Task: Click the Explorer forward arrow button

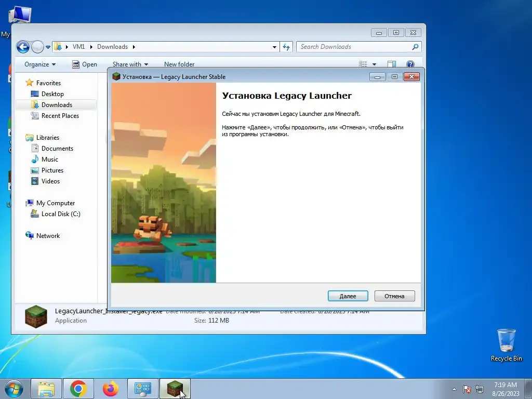Action: click(37, 47)
